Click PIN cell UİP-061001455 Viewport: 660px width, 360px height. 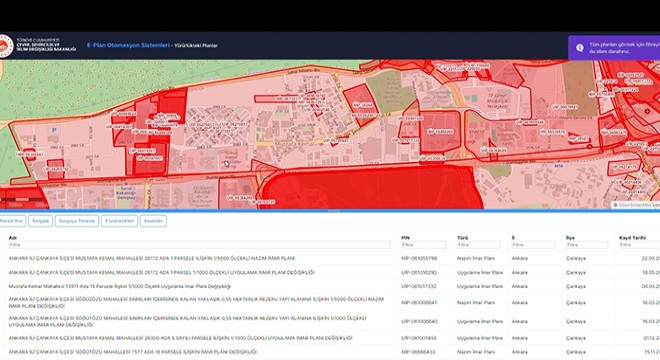tap(419, 338)
